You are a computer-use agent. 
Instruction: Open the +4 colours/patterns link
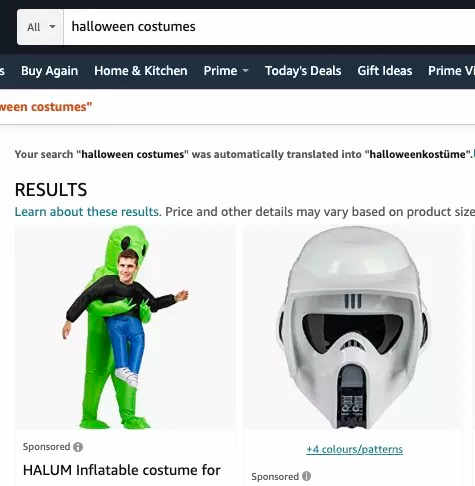354,449
